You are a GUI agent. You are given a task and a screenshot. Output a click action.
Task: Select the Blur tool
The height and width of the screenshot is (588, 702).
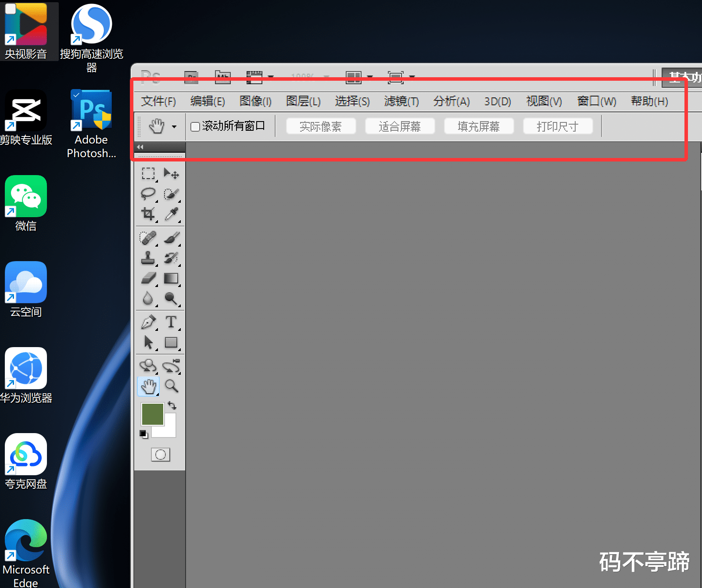point(148,298)
